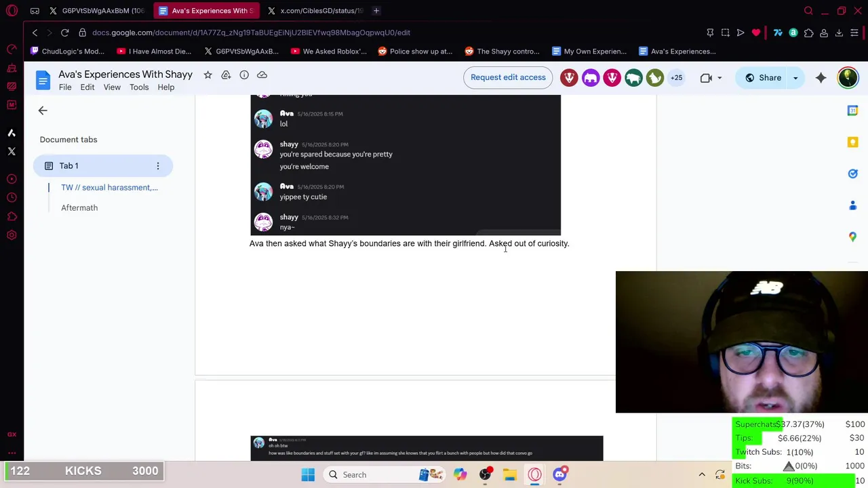Screen dimensions: 868x488
Task: Open the View menu
Action: [x=112, y=87]
